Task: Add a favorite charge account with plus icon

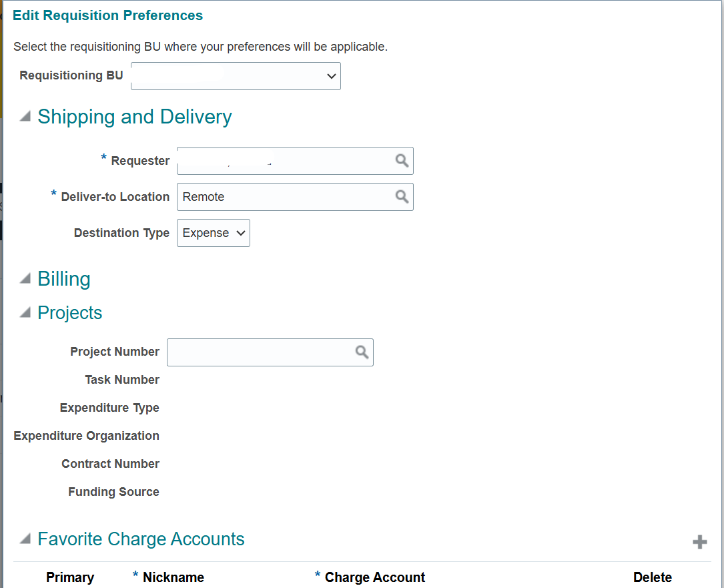Action: tap(699, 542)
